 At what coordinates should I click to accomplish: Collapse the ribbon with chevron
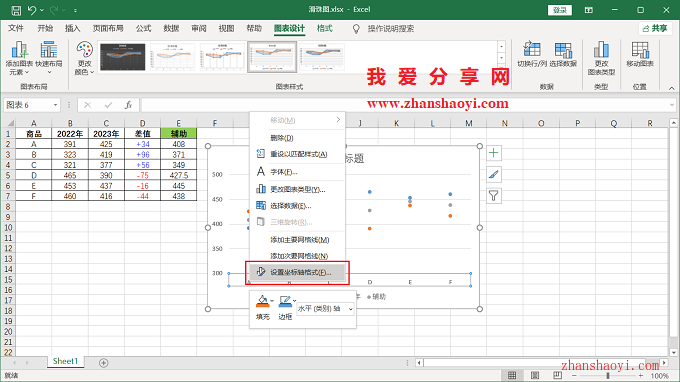coord(671,88)
